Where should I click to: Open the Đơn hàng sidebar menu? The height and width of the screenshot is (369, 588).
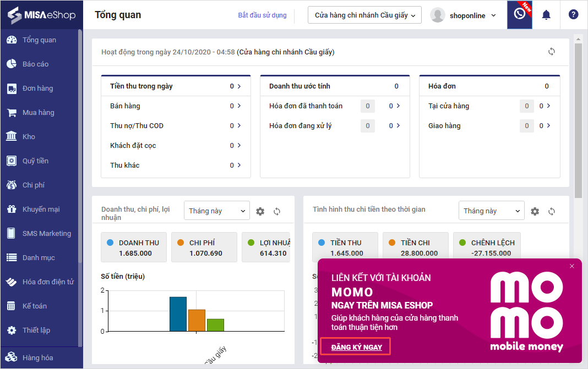tap(37, 89)
